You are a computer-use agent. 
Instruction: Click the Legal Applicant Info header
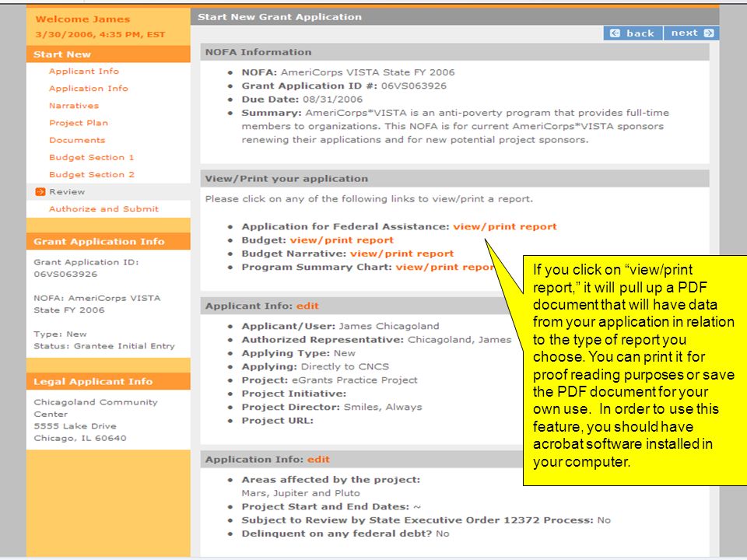coord(109,381)
